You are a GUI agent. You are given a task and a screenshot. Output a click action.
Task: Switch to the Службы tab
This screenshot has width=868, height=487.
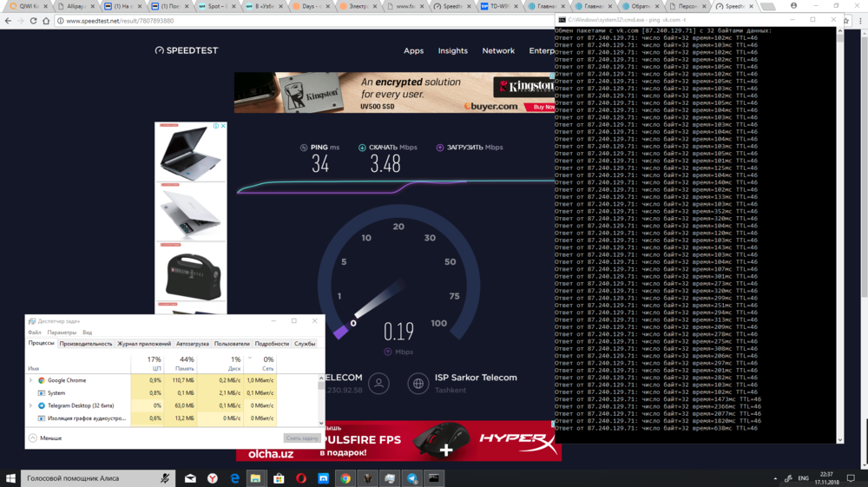(305, 344)
